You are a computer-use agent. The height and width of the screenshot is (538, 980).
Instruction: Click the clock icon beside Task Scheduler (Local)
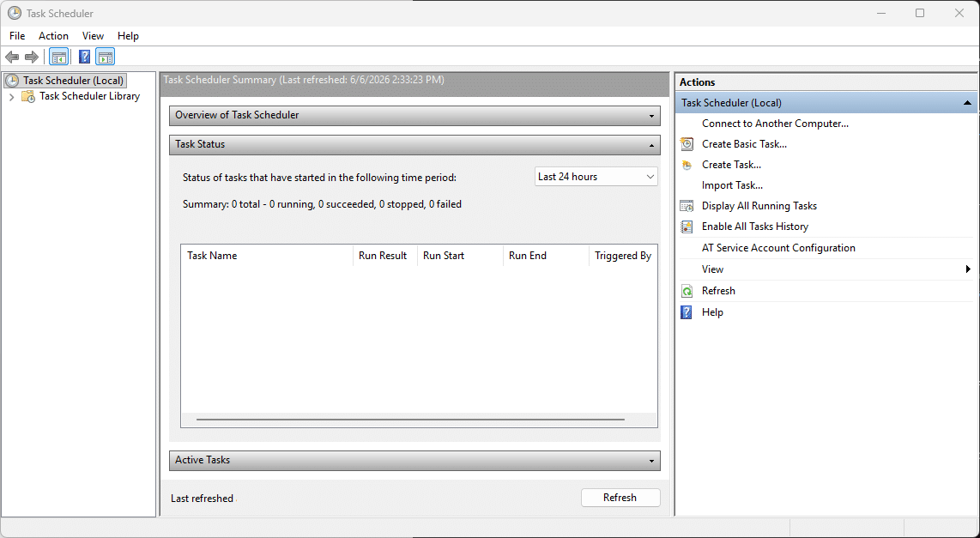coord(12,81)
